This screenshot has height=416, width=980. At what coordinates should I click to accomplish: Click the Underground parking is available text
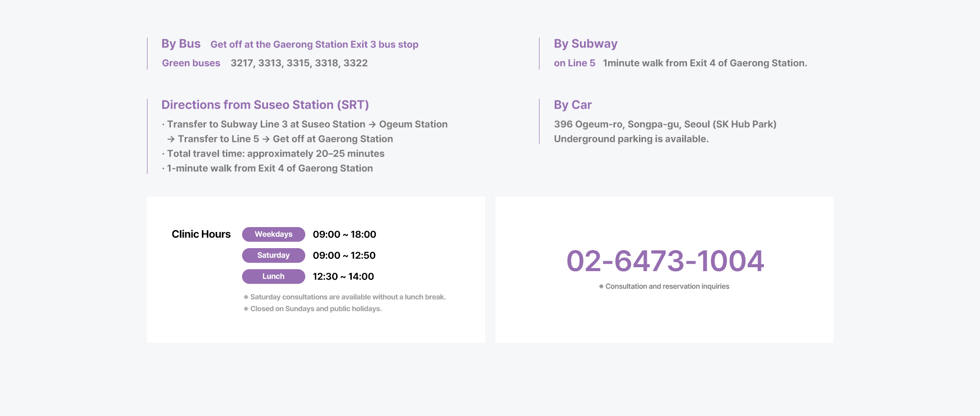click(x=631, y=139)
